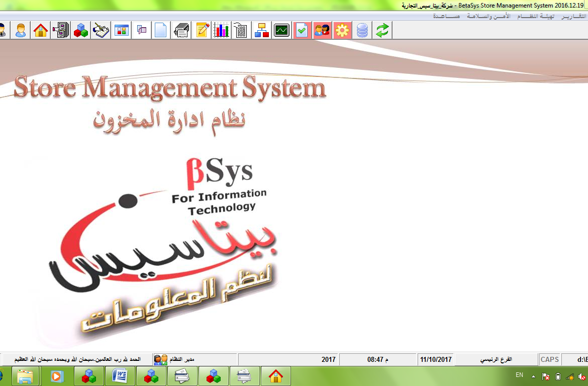Click the 11/10/2017 date in status bar

[x=436, y=359]
